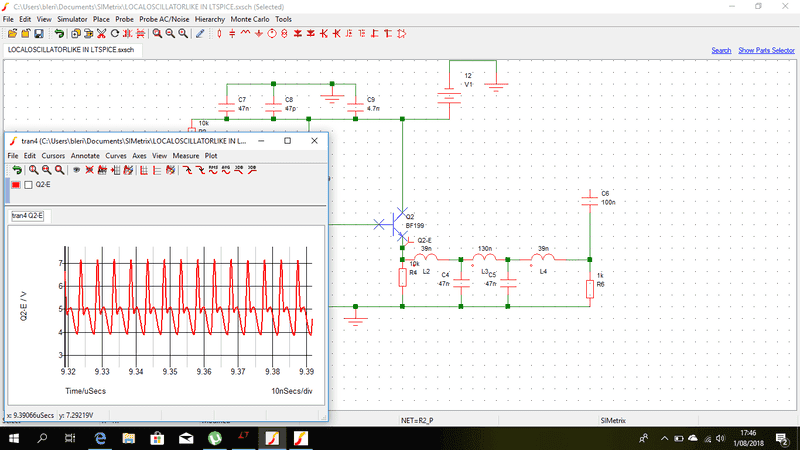Image resolution: width=800 pixels, height=450 pixels.
Task: Select the tran4 Q2-E graph tab
Action: pyautogui.click(x=27, y=215)
